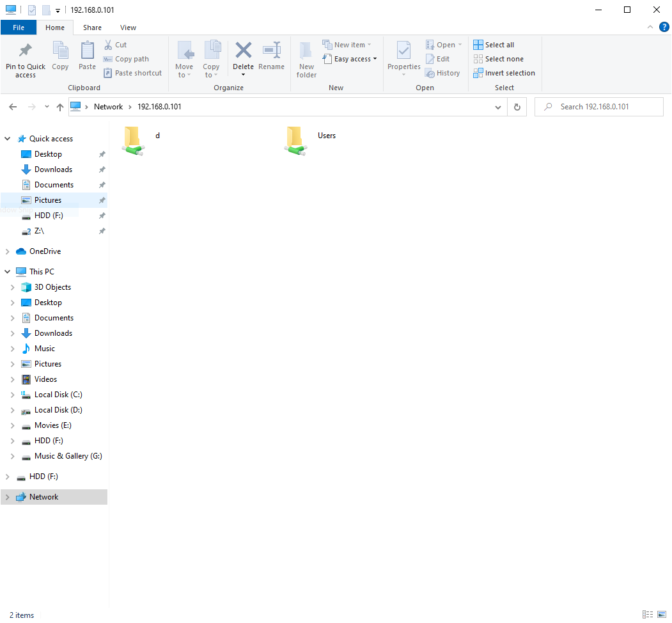This screenshot has width=672, height=623.
Task: Click the Edit icon in Open group
Action: pyautogui.click(x=430, y=59)
